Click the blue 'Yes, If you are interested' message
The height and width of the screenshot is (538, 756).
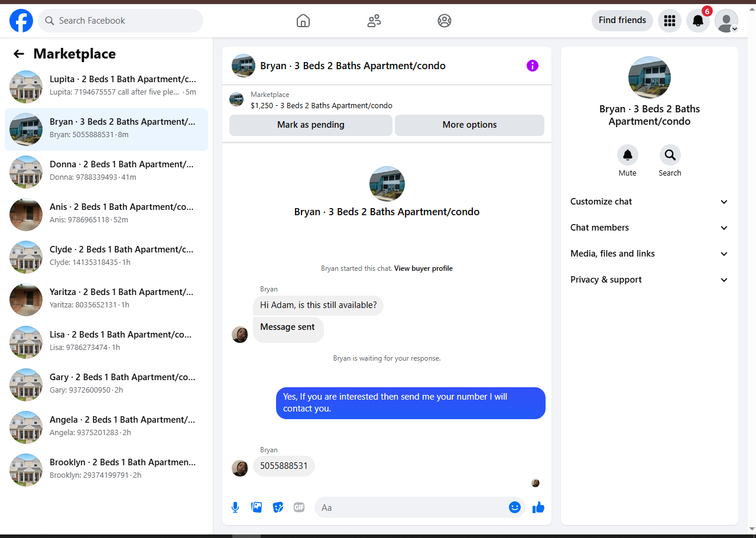[x=410, y=403]
